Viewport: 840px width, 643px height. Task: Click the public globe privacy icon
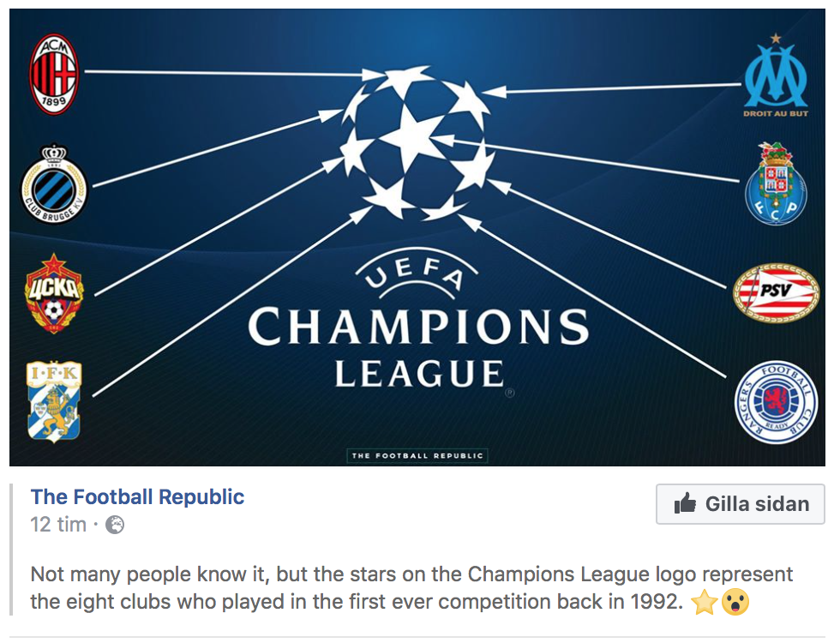[x=115, y=525]
